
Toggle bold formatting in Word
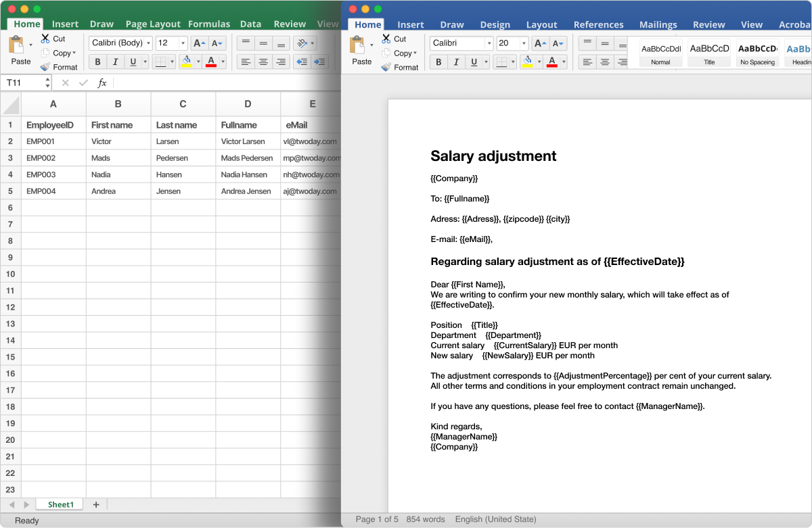(438, 62)
